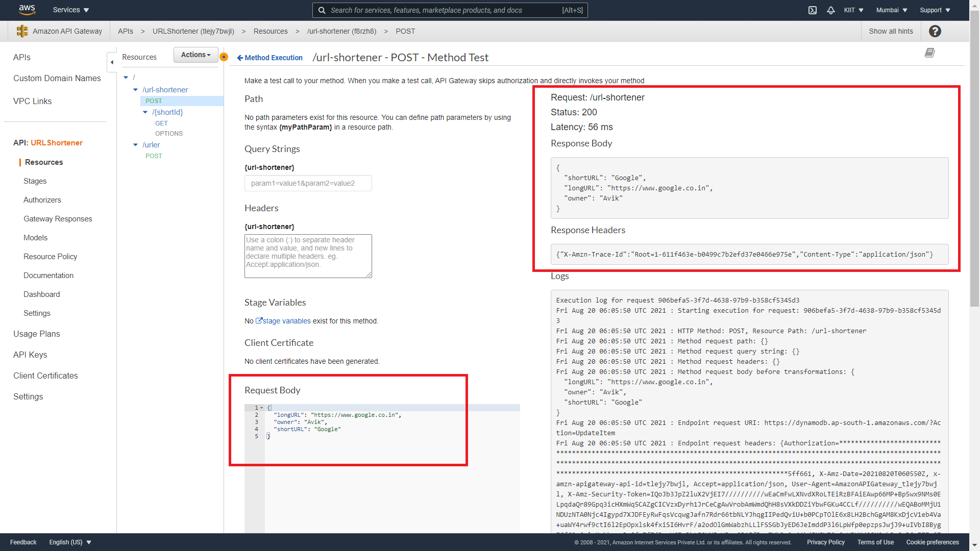Open Models menu item
Screen dimensions: 980x551
coord(36,238)
